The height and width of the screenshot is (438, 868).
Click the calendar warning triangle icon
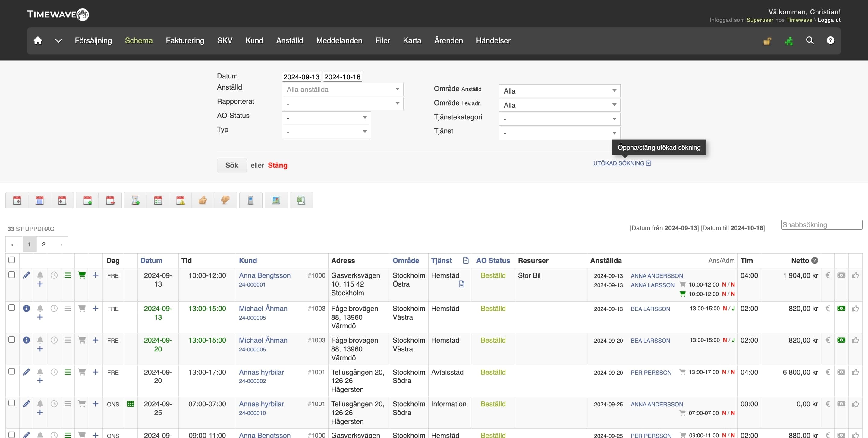pos(180,200)
